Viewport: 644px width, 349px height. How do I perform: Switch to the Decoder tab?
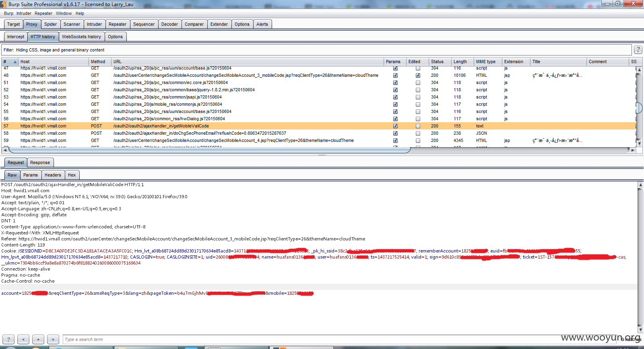[169, 24]
